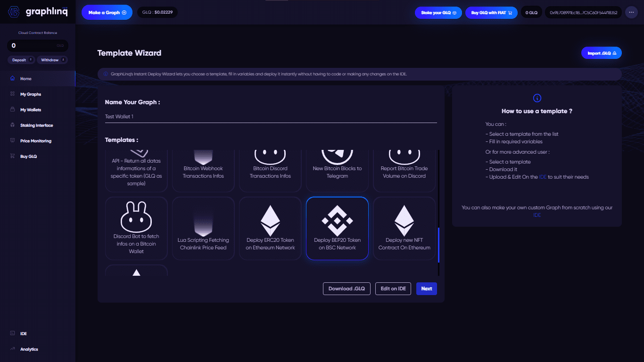644x362 pixels.
Task: Click the info icon above How to use
Action: tap(537, 98)
